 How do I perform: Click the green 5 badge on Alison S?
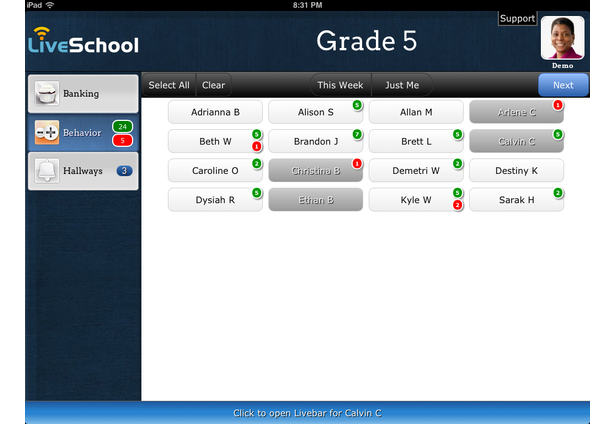357,105
